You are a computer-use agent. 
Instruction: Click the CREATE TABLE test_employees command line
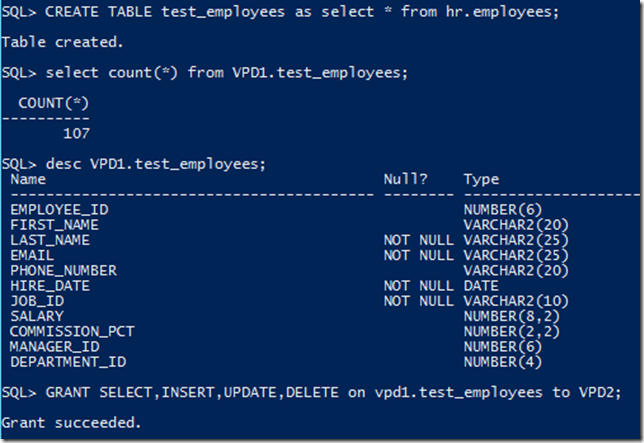pos(280,12)
